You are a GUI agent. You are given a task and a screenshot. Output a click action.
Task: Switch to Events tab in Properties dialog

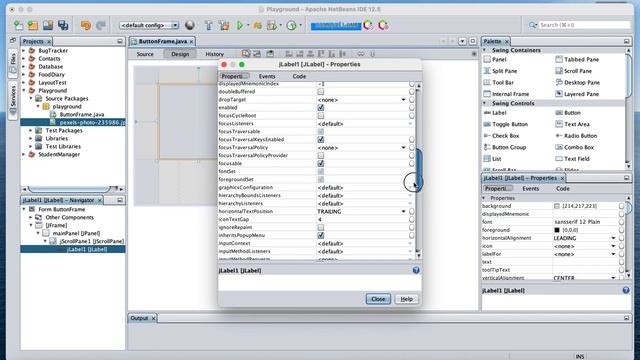[x=267, y=76]
